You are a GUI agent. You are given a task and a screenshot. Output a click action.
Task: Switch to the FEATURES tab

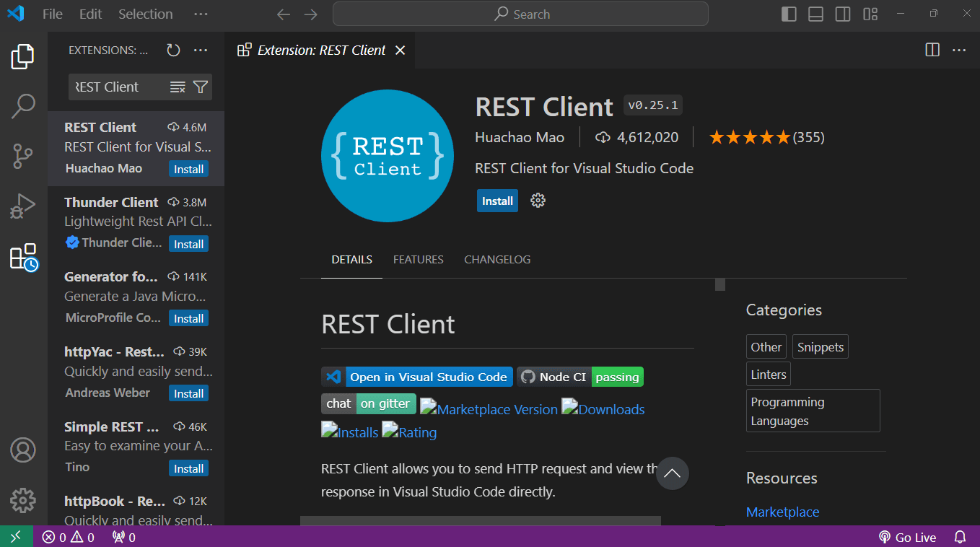pyautogui.click(x=418, y=259)
